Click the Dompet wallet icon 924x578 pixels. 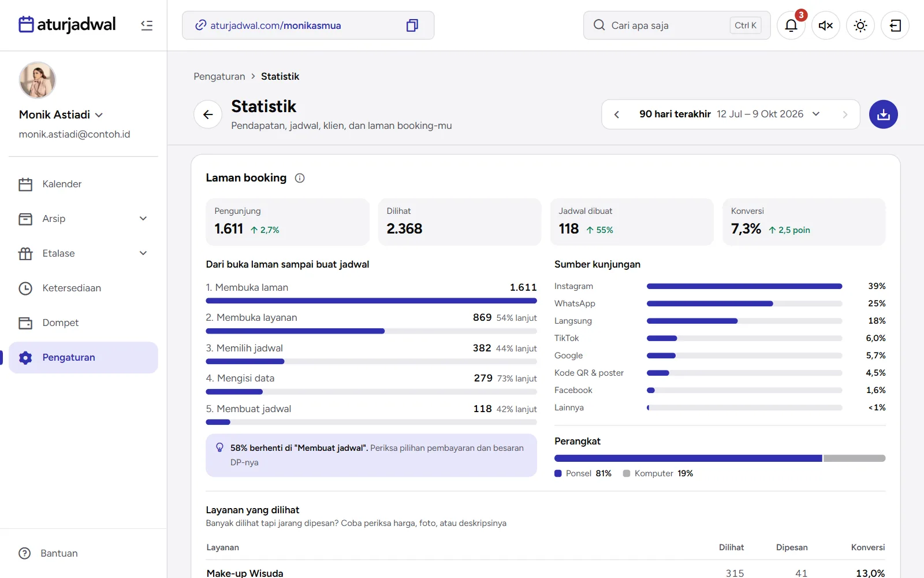point(25,323)
